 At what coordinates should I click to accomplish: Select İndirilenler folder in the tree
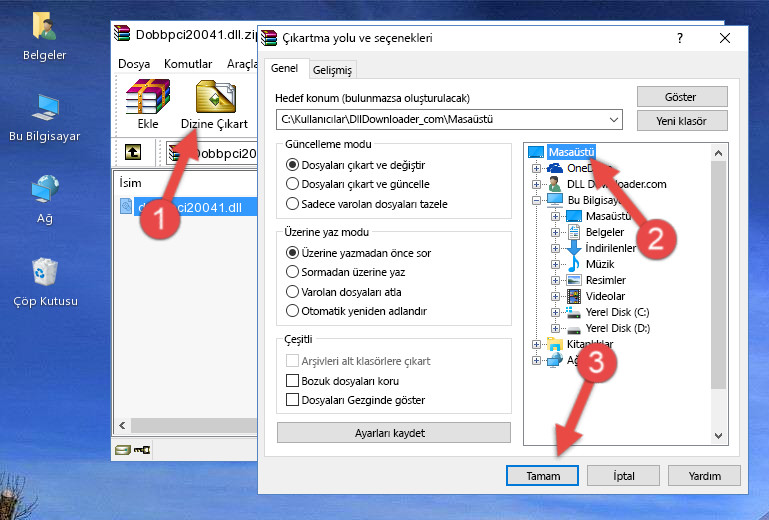click(x=611, y=248)
